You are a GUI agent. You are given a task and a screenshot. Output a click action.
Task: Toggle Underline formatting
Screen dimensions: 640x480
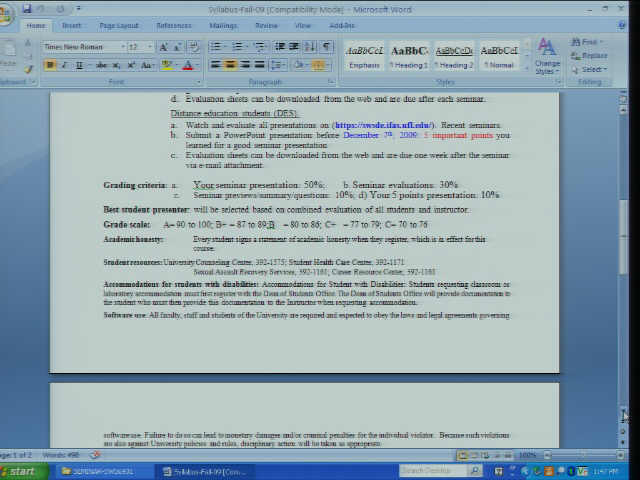80,65
